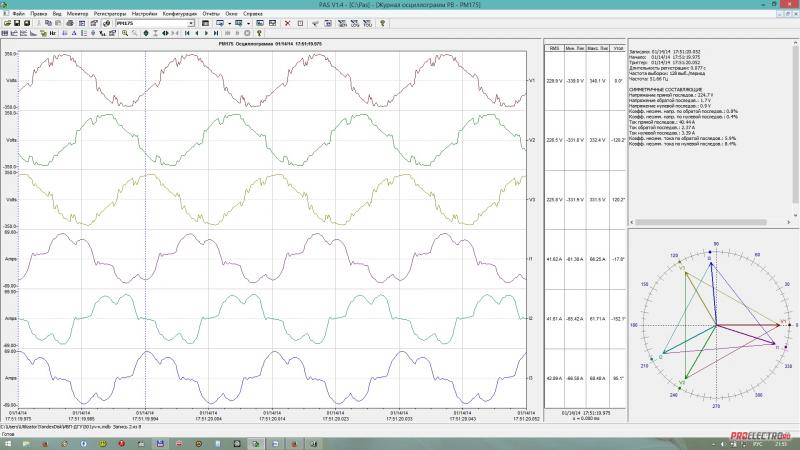Open the Отчеты menu

click(x=211, y=14)
